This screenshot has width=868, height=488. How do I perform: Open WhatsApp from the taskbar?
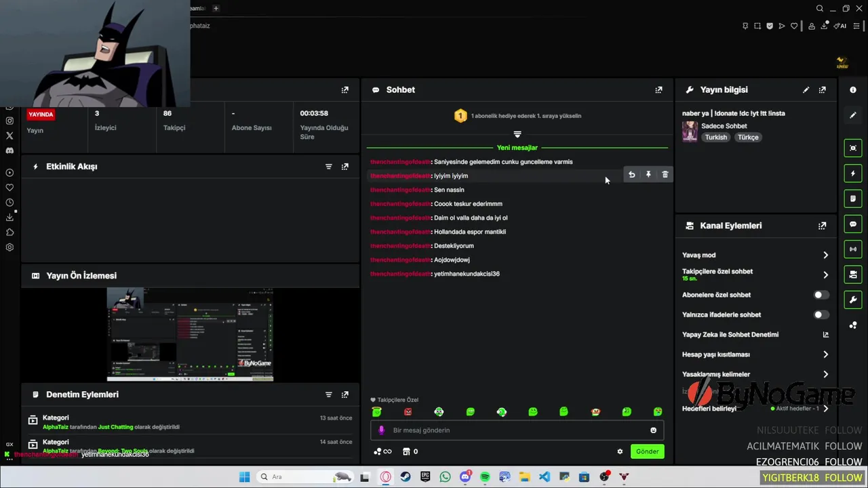click(x=445, y=477)
